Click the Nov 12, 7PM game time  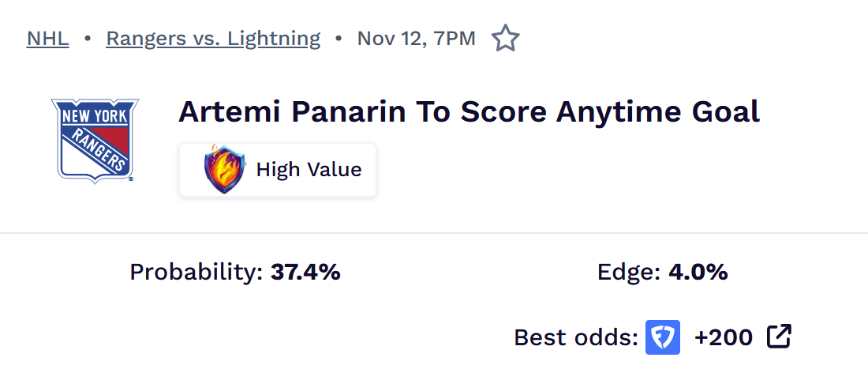pos(416,38)
